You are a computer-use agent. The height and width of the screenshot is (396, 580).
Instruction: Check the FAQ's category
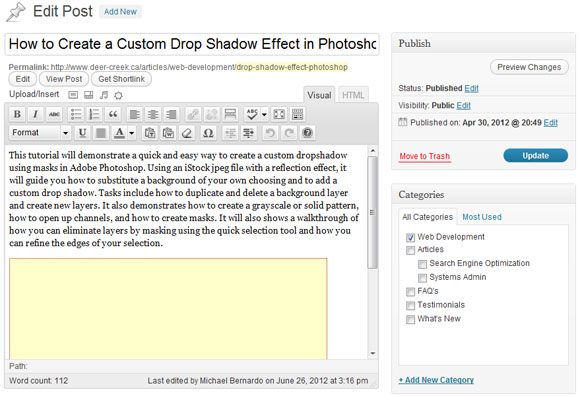[x=411, y=292]
